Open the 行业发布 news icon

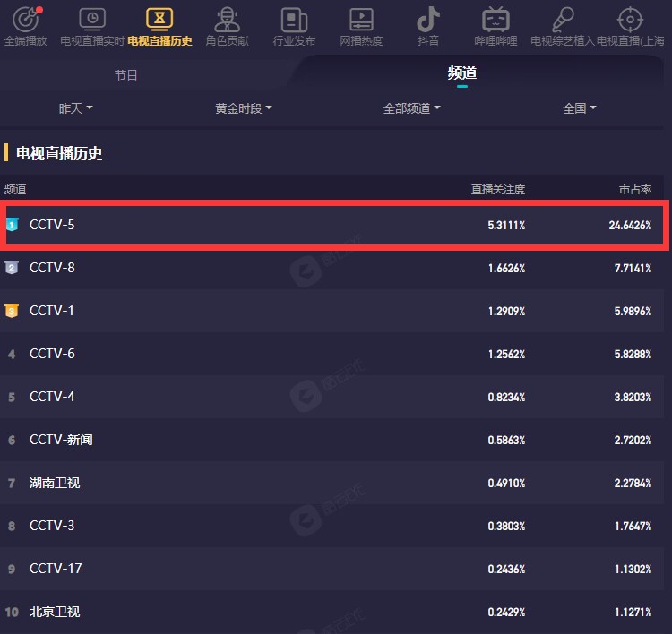coord(294,20)
